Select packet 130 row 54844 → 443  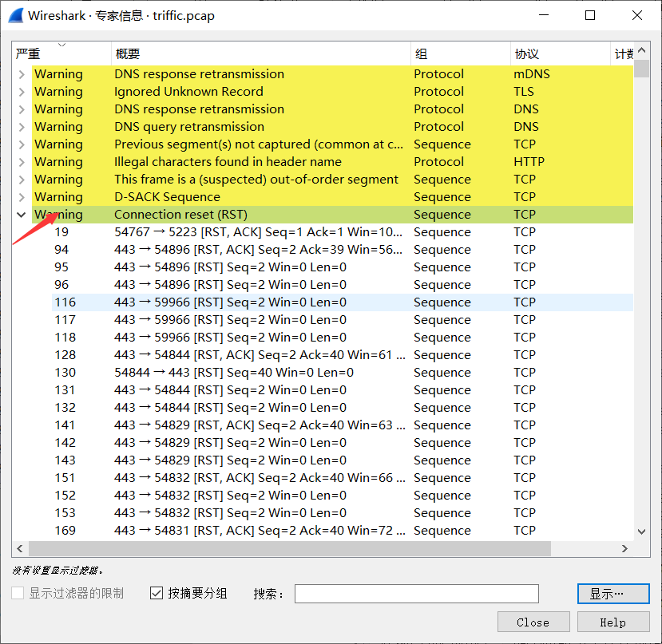pos(343,373)
